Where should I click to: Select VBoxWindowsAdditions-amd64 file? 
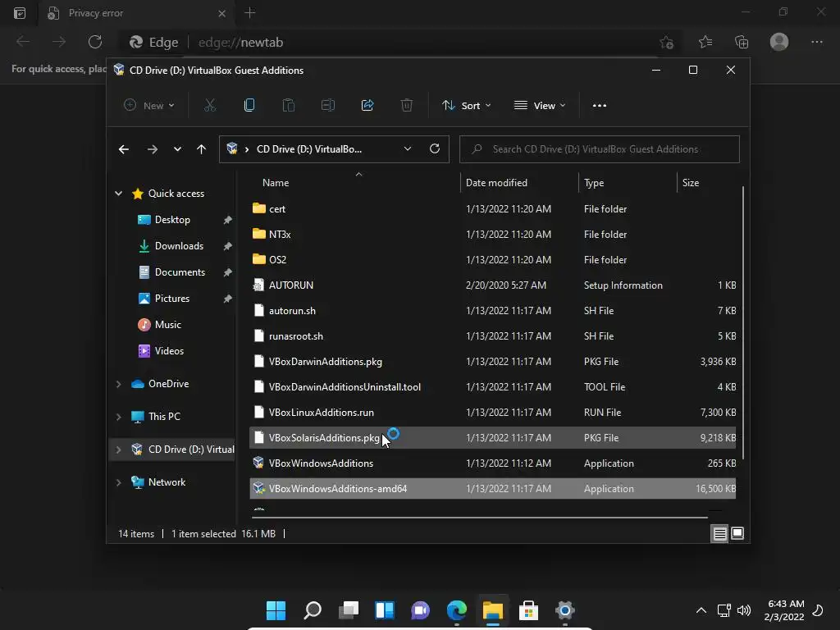click(493, 489)
